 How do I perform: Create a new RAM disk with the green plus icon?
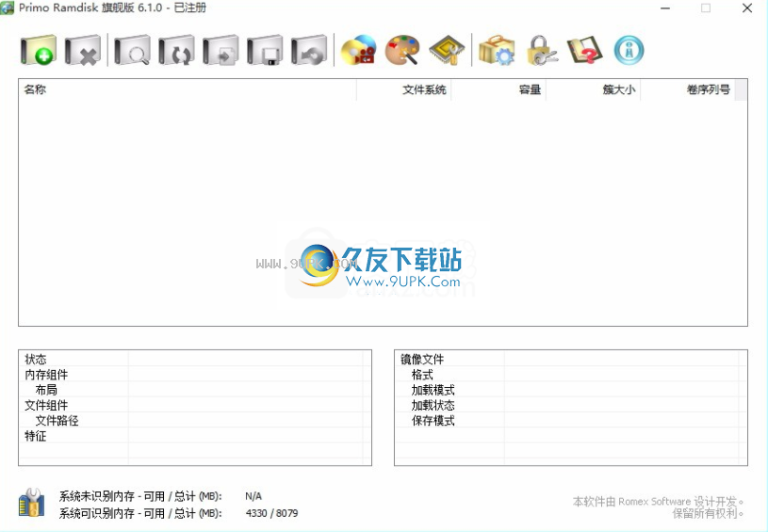pyautogui.click(x=39, y=50)
